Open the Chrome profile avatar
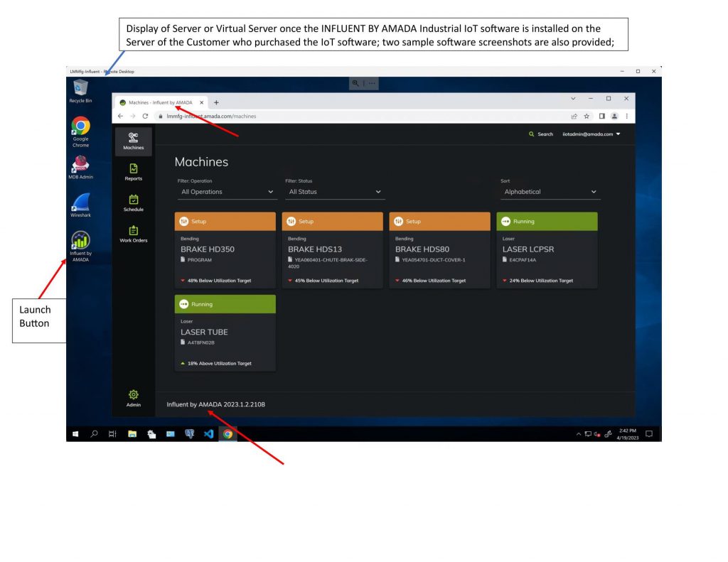 point(614,116)
